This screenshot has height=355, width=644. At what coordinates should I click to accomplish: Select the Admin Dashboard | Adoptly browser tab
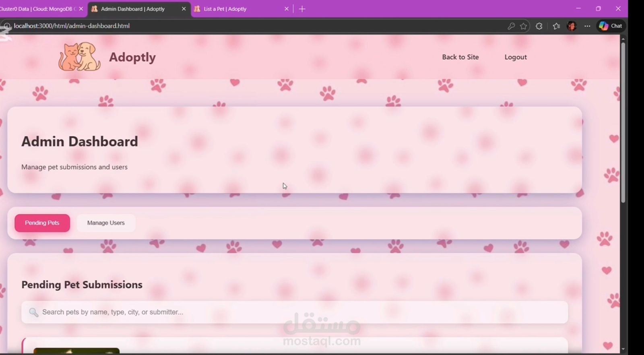click(x=139, y=9)
